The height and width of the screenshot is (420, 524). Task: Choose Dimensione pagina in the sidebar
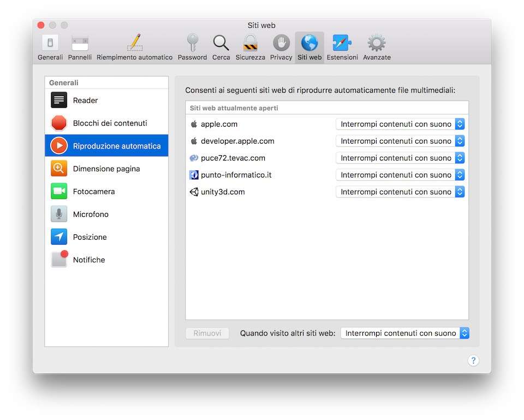click(106, 169)
